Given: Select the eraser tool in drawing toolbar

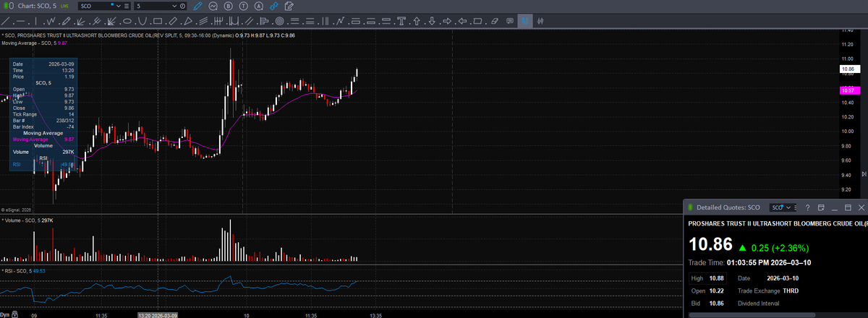Looking at the screenshot, I should point(493,21).
